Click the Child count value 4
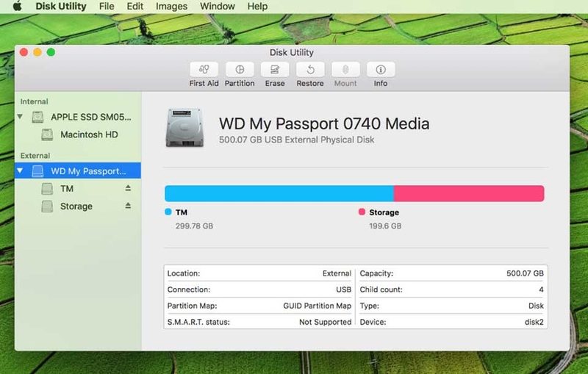Viewport: 588px width, 374px height. coord(541,290)
